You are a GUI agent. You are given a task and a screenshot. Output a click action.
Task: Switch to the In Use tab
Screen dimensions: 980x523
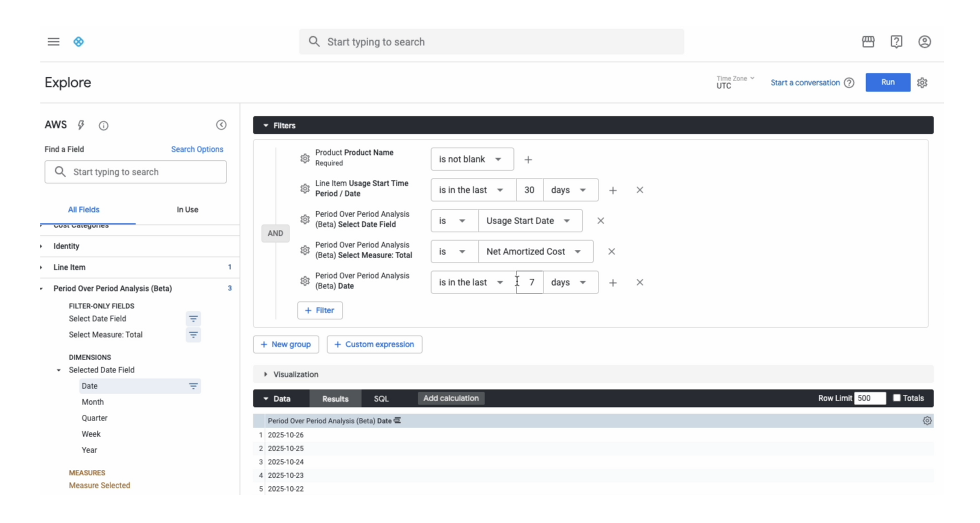pyautogui.click(x=187, y=210)
